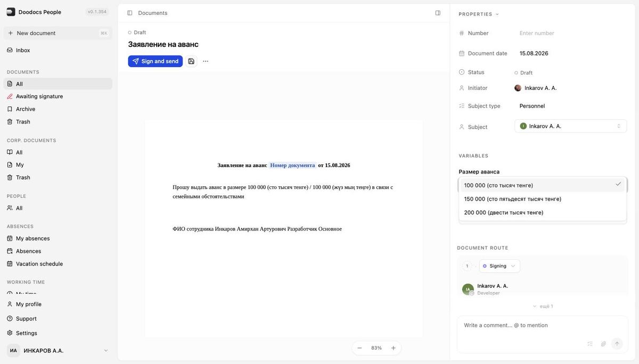Select 200 000 (двести тысяч тенге)

543,212
